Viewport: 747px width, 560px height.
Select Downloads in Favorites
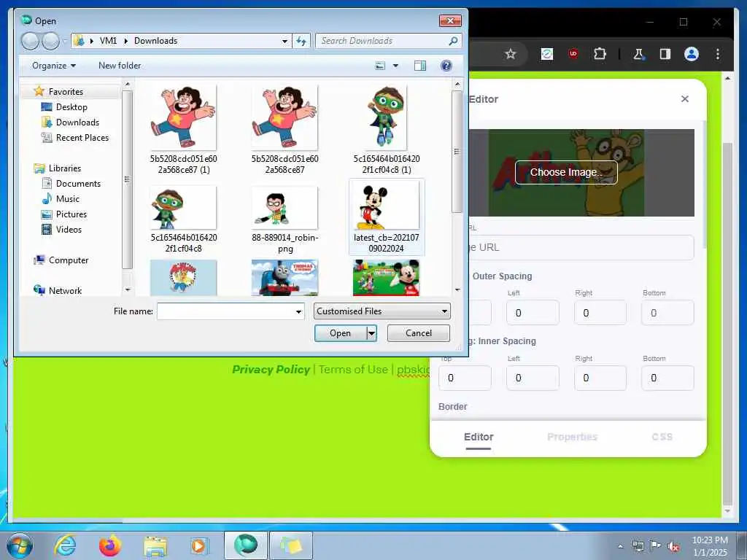77,122
